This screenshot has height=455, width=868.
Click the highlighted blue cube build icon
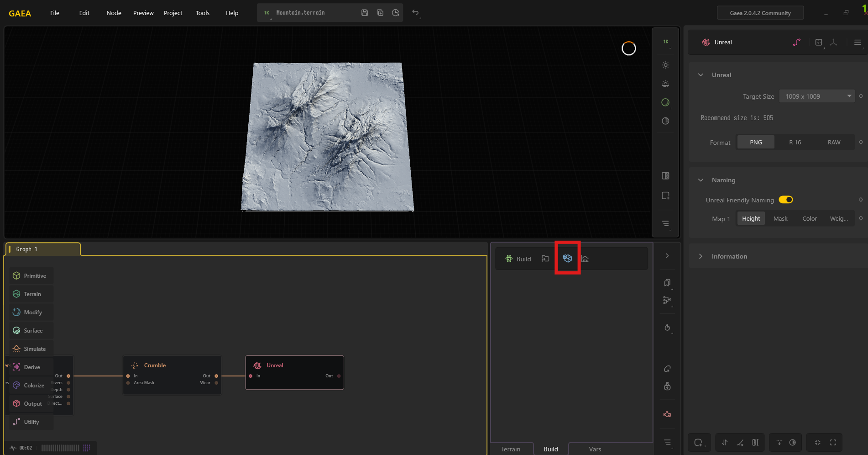point(567,258)
